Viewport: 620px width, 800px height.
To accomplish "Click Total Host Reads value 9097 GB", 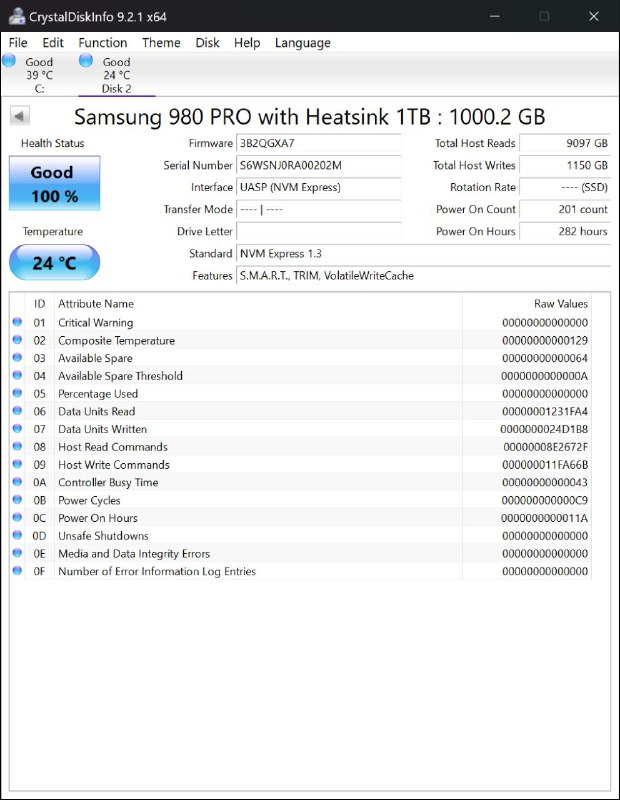I will 565,143.
